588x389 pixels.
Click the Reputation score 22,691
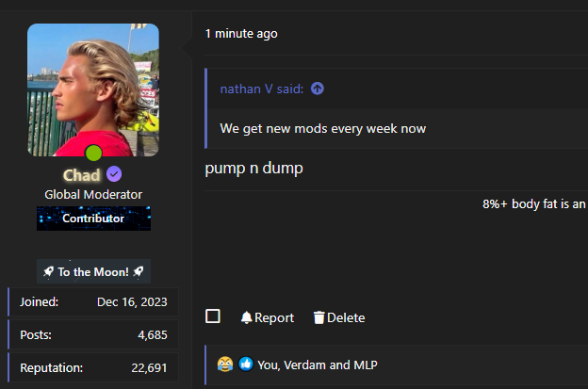coord(149,367)
